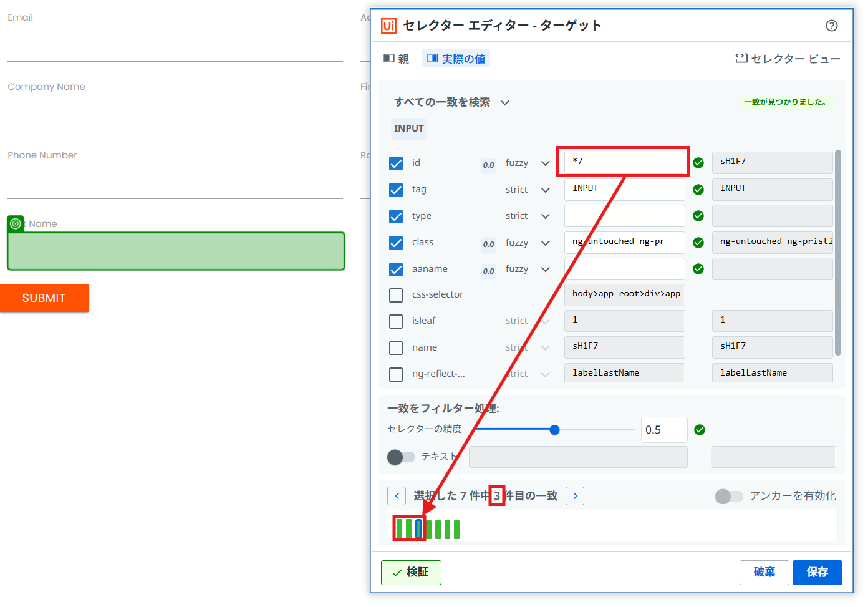Click the empty type value field

[625, 216]
